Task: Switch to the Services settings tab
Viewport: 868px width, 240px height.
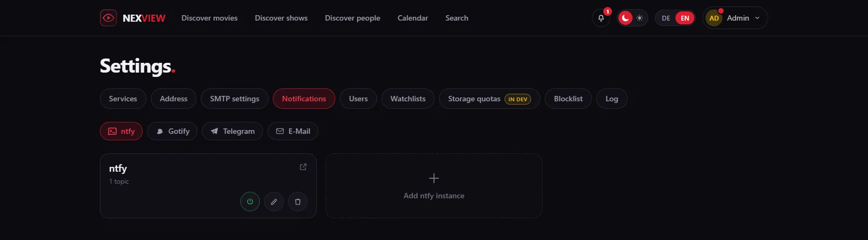Action: pos(123,99)
